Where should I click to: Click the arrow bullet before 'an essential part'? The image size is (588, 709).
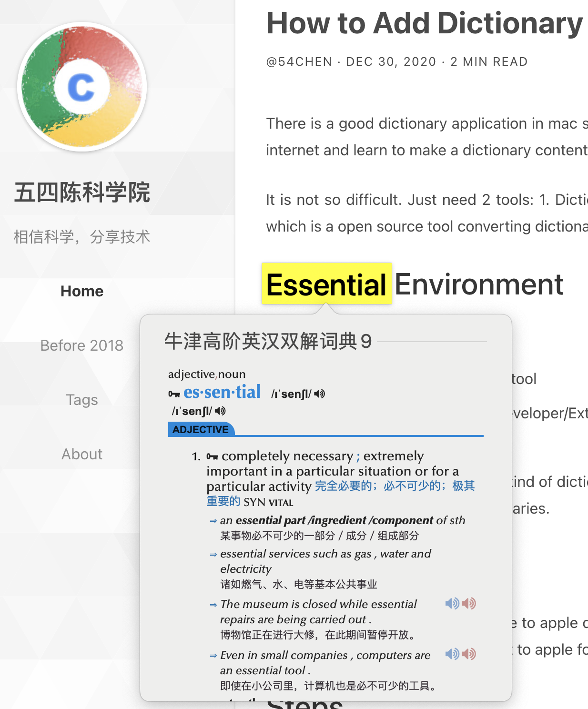coord(213,521)
